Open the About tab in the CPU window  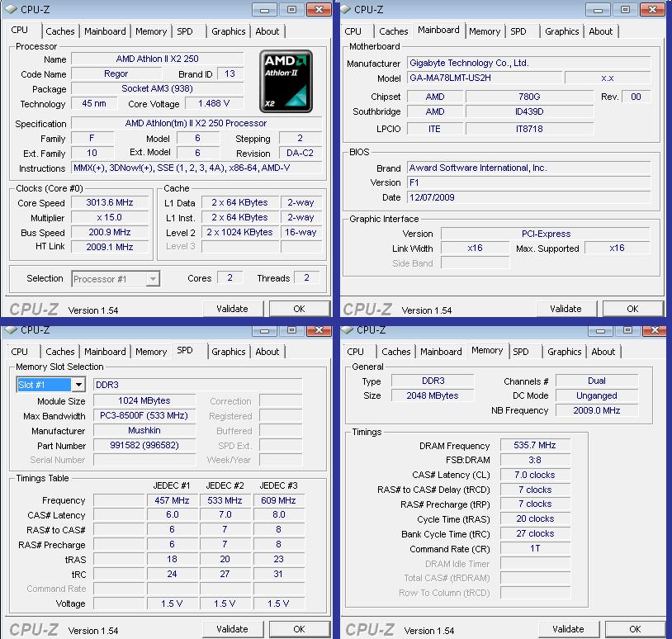coord(267,31)
